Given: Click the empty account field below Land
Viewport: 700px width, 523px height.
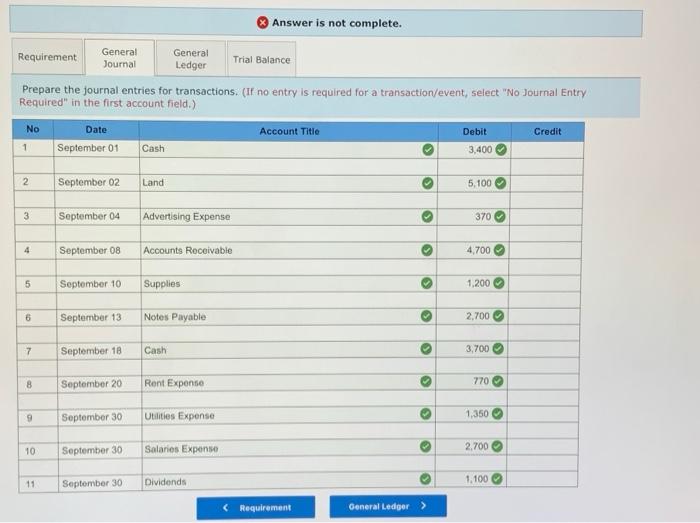Looking at the screenshot, I should pos(289,200).
